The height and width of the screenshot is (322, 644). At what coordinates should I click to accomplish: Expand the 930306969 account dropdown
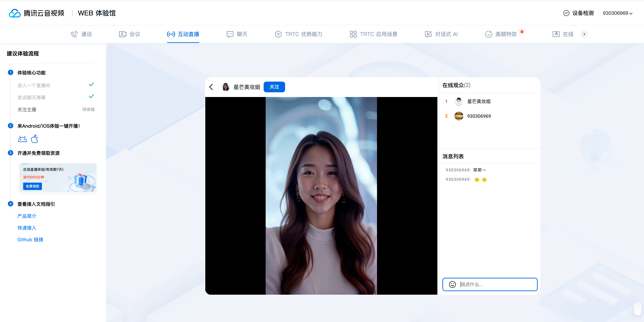pyautogui.click(x=617, y=13)
